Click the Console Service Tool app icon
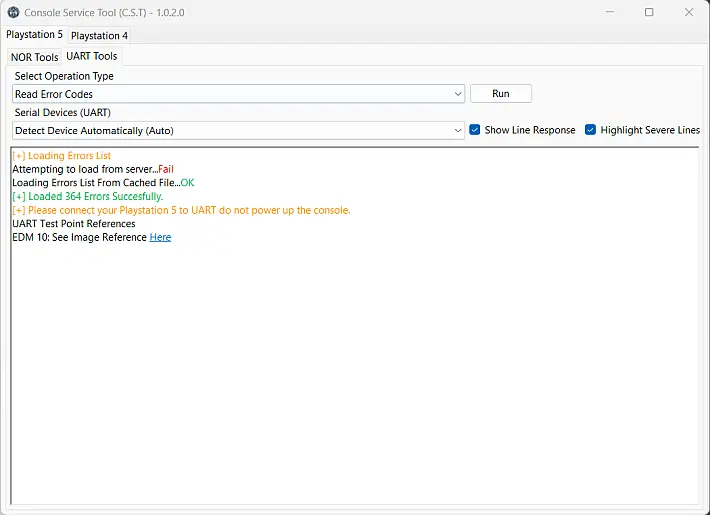The height and width of the screenshot is (515, 710). click(13, 12)
